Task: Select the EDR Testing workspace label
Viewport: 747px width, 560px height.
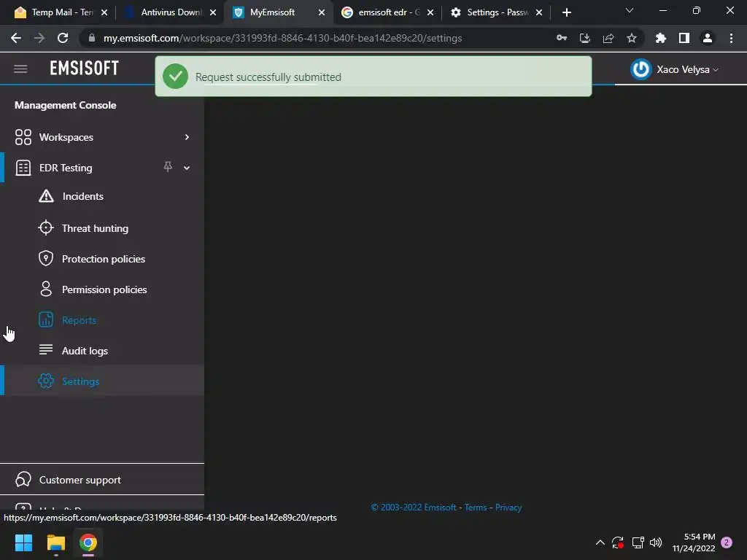Action: pyautogui.click(x=66, y=168)
